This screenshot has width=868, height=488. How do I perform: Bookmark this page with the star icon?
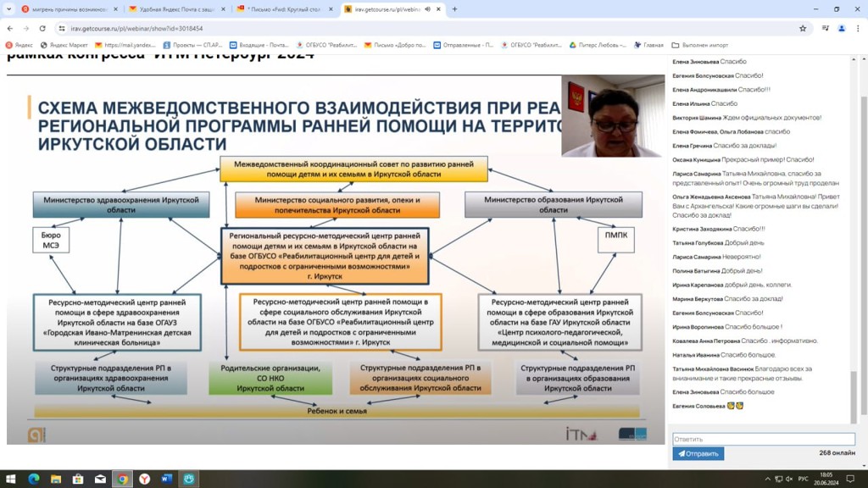(803, 28)
